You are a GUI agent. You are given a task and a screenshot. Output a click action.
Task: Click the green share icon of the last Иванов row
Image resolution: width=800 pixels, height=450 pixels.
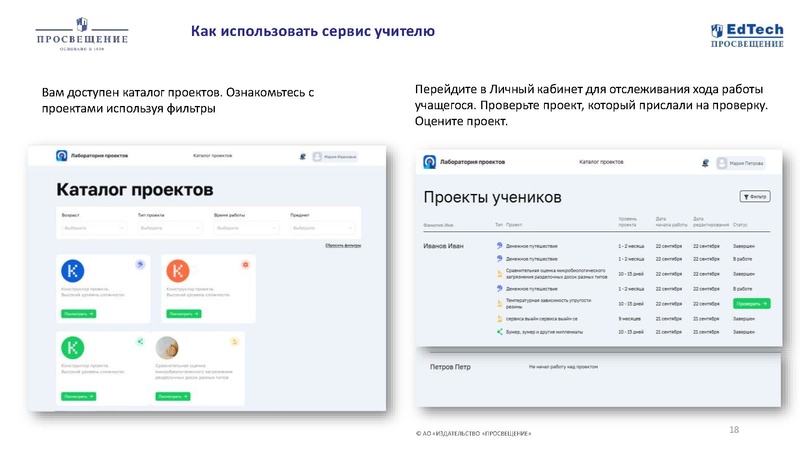click(499, 332)
